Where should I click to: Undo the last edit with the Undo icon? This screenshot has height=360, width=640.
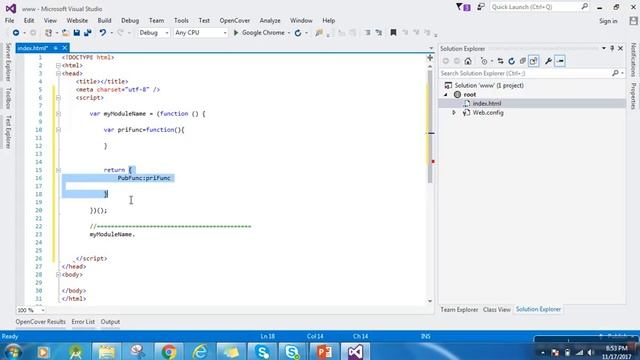point(102,33)
